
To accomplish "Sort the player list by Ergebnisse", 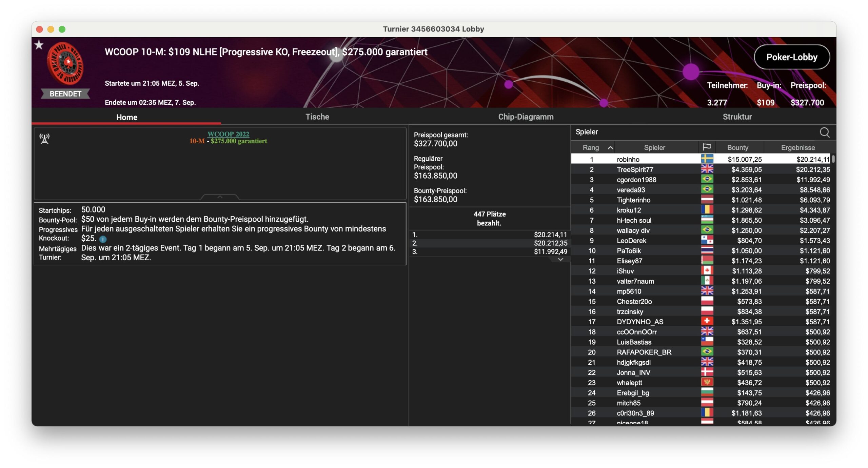I will tap(798, 147).
